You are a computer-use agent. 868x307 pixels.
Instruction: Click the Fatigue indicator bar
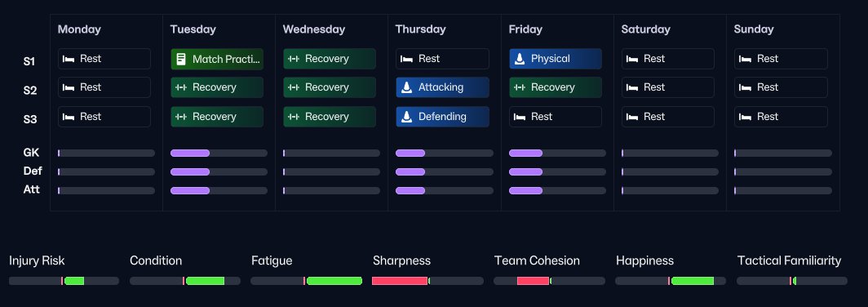click(x=306, y=281)
